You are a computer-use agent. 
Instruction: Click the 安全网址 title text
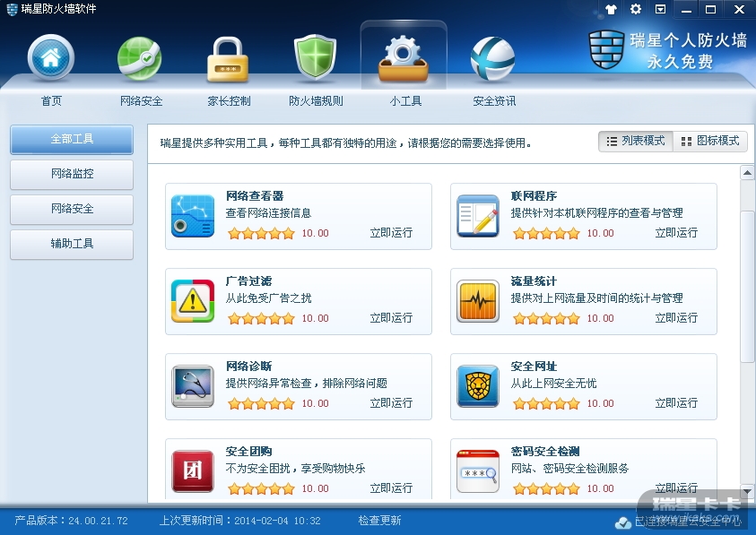coord(534,367)
